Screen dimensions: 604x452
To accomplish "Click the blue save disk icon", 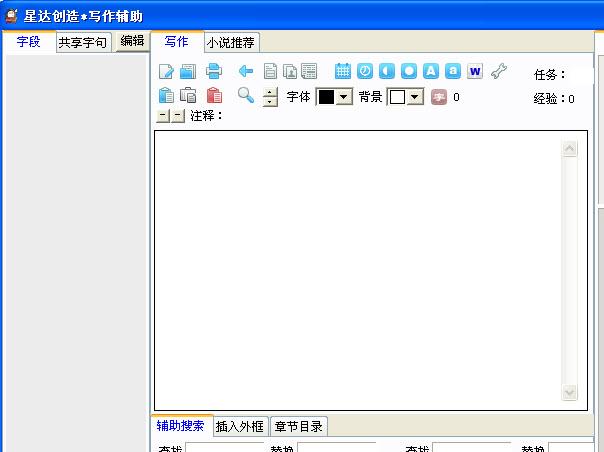I will (188, 71).
